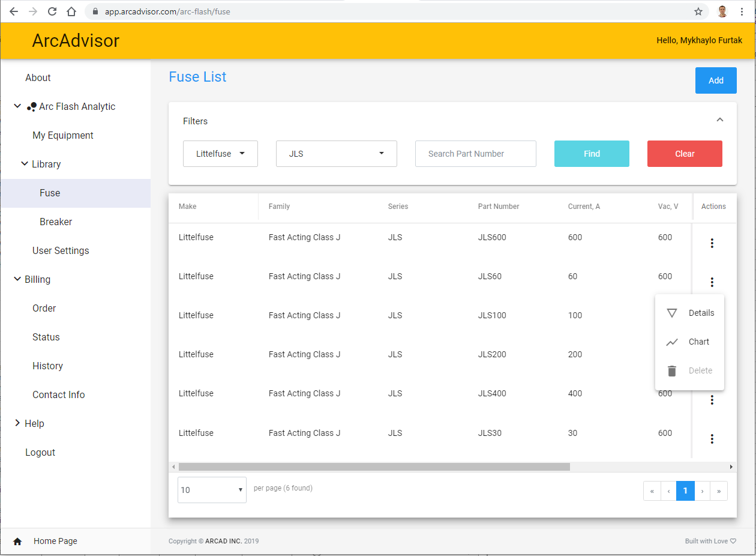Open three-dot menu for JLS30 row
This screenshot has height=556, width=756.
712,439
